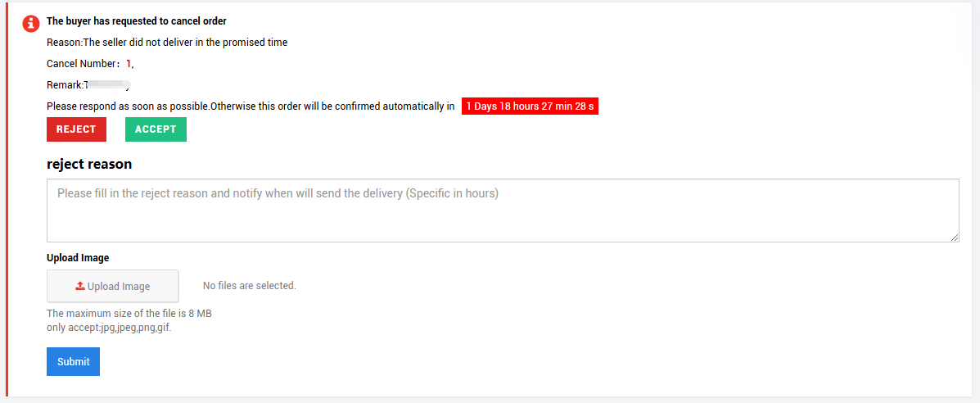Click the red countdown timer badge
Image resolution: width=980 pixels, height=403 pixels.
[530, 106]
